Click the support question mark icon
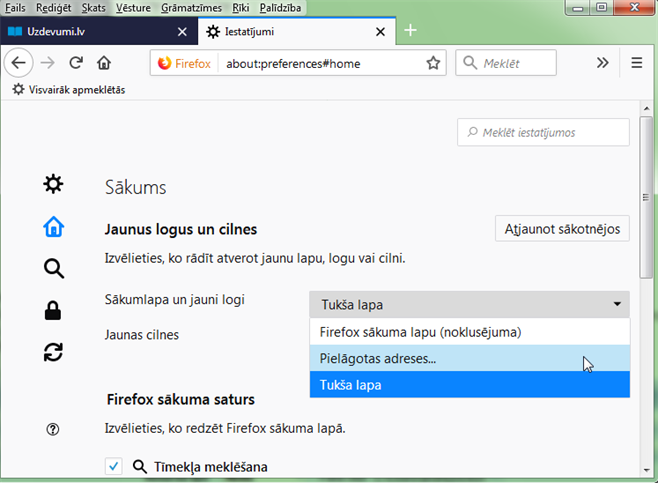 [x=53, y=429]
